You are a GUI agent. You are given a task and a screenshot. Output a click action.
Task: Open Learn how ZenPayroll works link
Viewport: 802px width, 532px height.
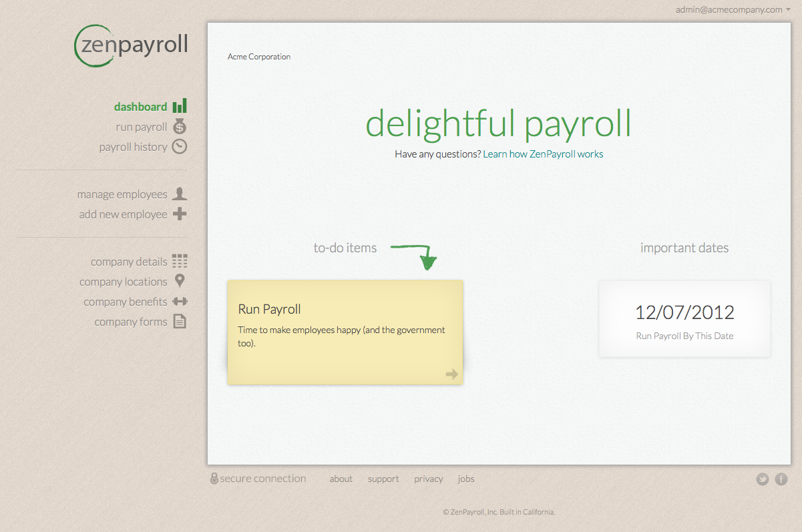pos(543,154)
